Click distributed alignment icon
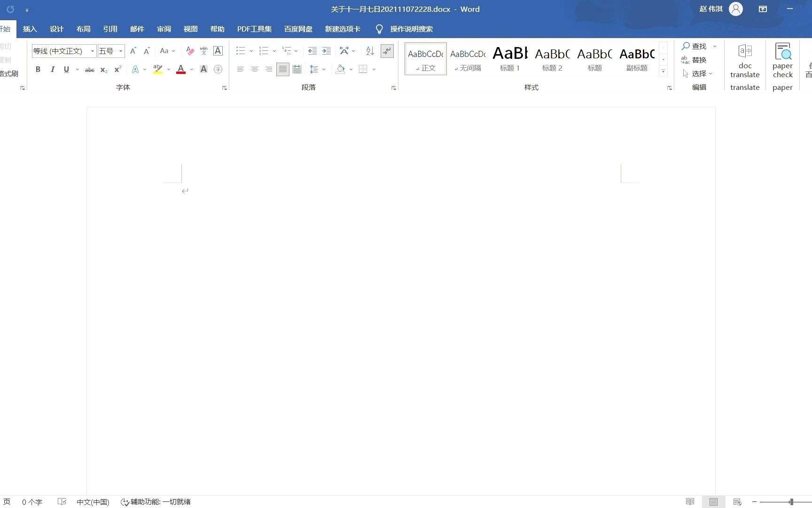Image resolution: width=812 pixels, height=508 pixels. [297, 69]
